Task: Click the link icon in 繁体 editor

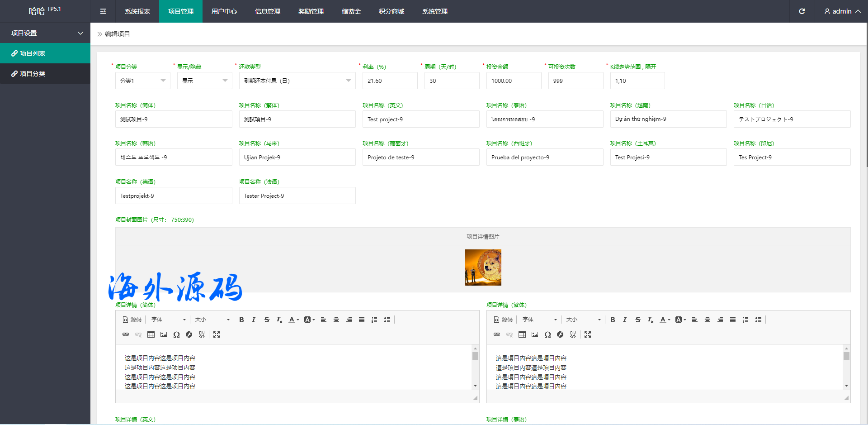Action: click(x=497, y=334)
